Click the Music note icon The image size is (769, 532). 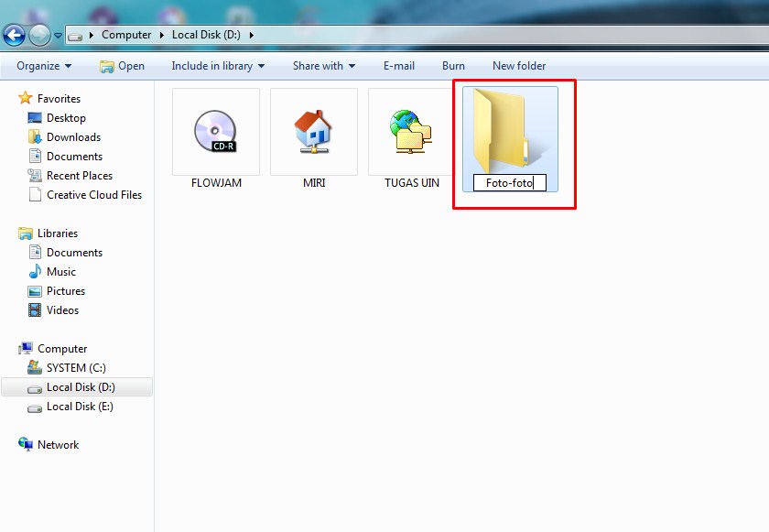coord(35,271)
